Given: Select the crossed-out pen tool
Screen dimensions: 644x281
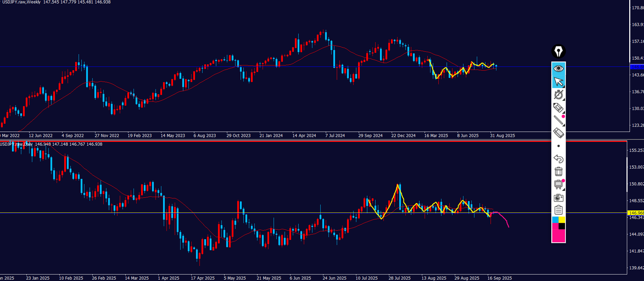Looking at the screenshot, I should 559,95.
